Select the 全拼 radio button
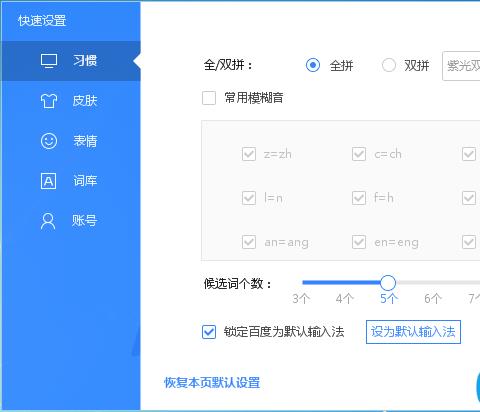The width and height of the screenshot is (480, 412). coord(313,65)
